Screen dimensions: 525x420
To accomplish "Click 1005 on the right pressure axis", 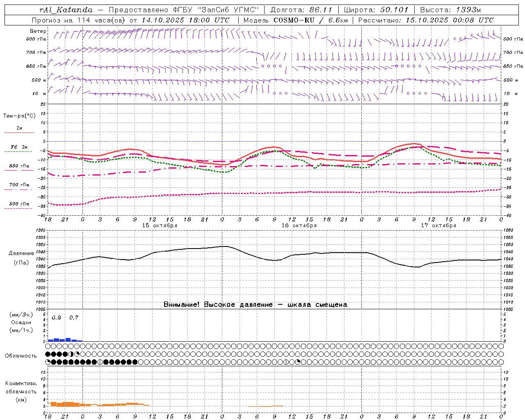I will 508,309.
